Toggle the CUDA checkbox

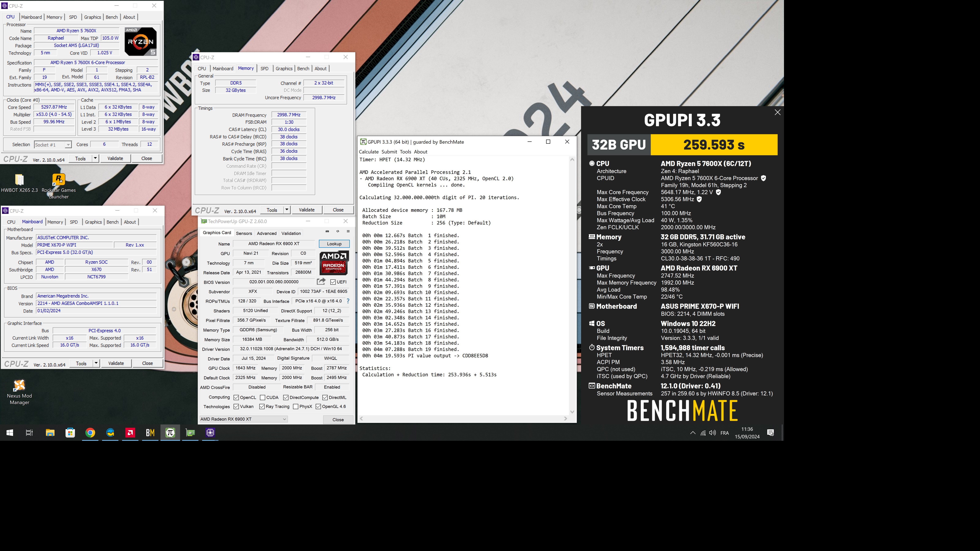263,397
